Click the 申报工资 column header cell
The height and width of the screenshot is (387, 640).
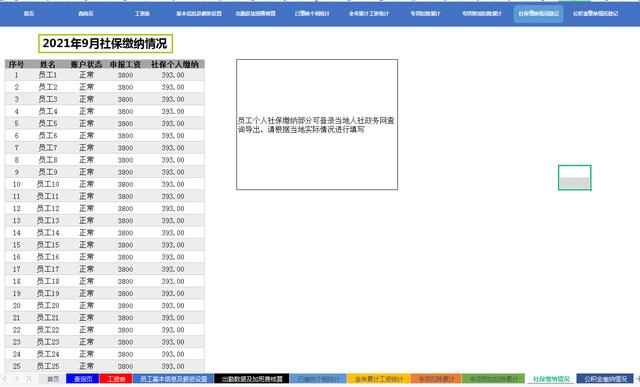(x=125, y=64)
